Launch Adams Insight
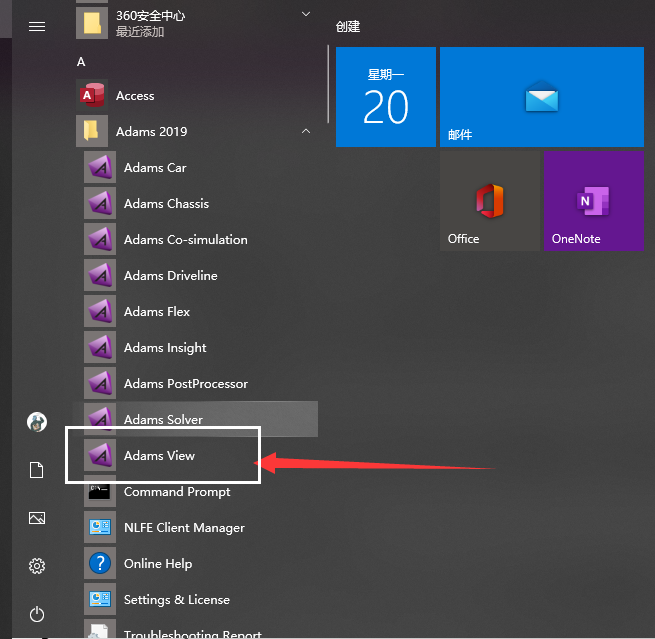 click(165, 348)
